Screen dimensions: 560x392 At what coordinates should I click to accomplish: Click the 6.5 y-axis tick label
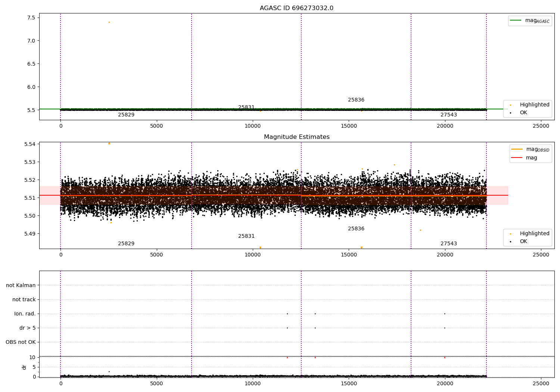31,64
